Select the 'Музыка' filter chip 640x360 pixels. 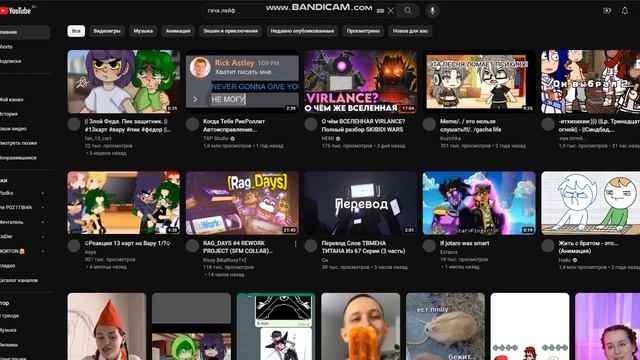(143, 31)
